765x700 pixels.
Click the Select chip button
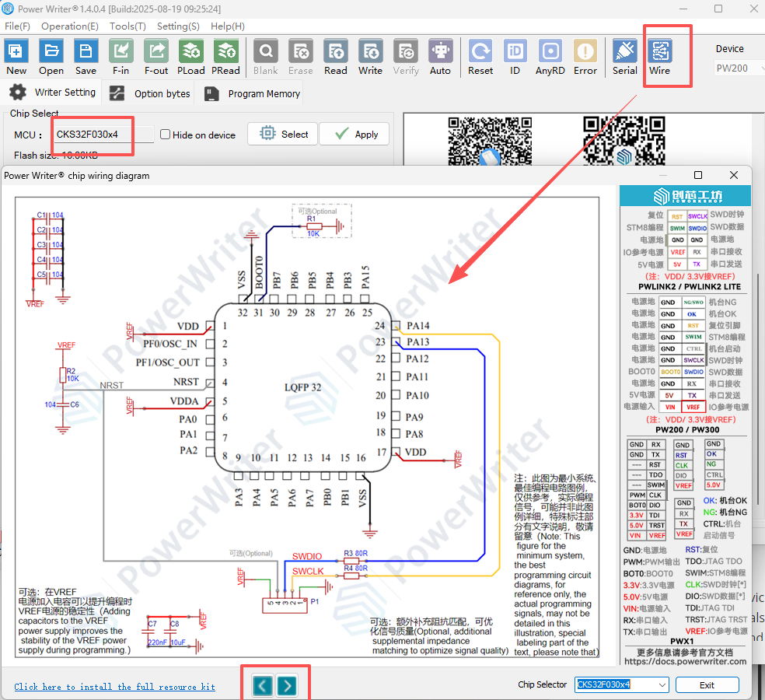pos(282,135)
